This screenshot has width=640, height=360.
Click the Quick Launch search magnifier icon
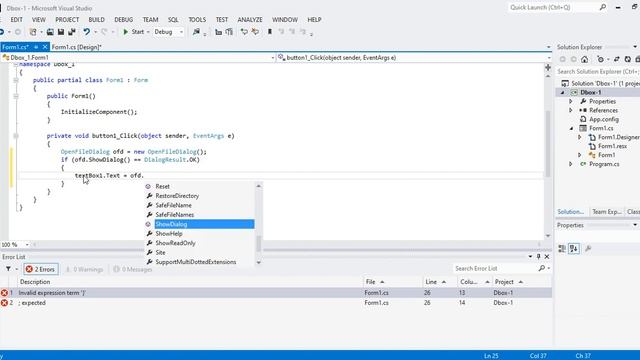coord(602,7)
